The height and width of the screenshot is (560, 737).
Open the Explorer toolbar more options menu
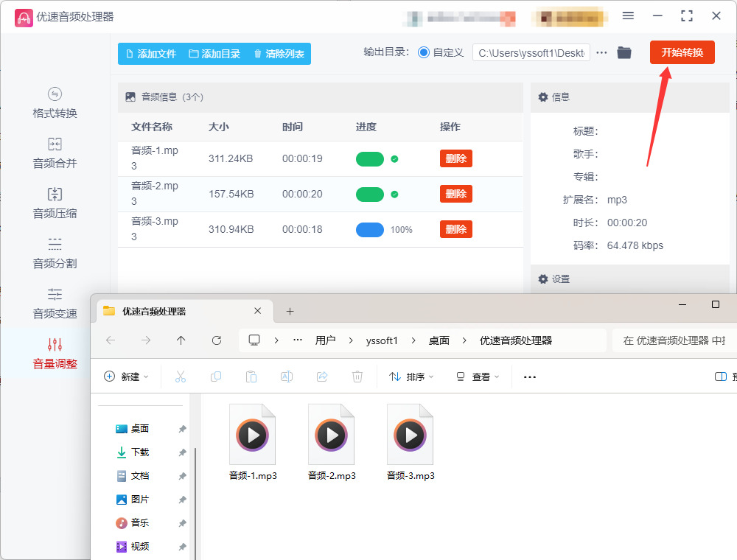(530, 377)
